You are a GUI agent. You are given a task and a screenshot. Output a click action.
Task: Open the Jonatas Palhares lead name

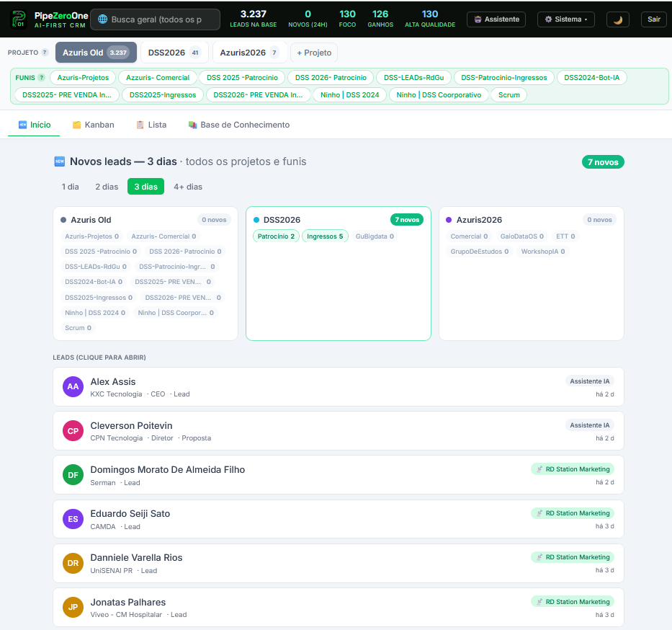[128, 602]
